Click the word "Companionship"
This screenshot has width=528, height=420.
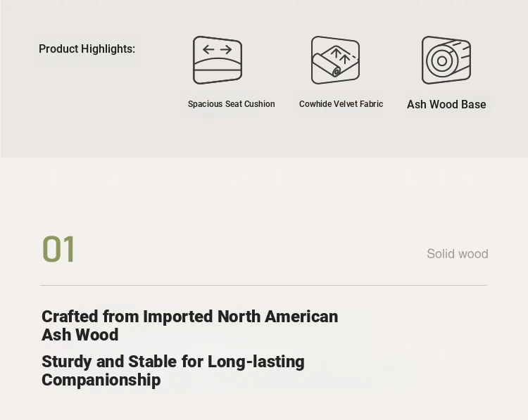pyautogui.click(x=101, y=380)
